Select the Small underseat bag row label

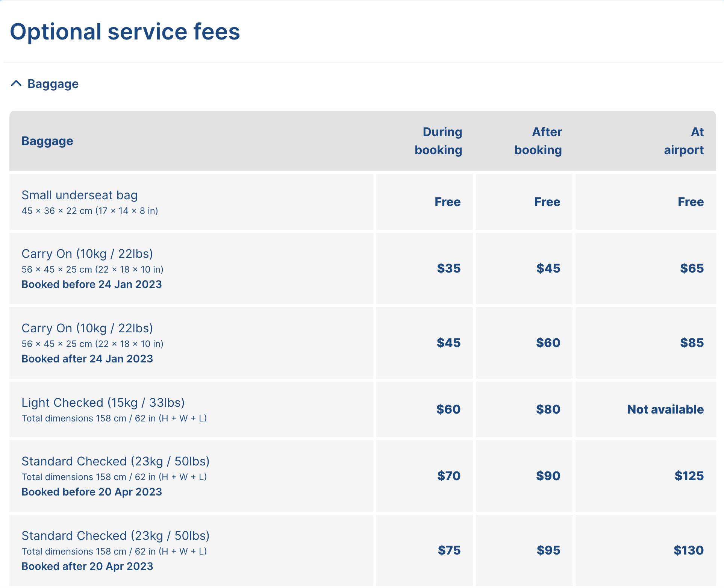(x=80, y=195)
